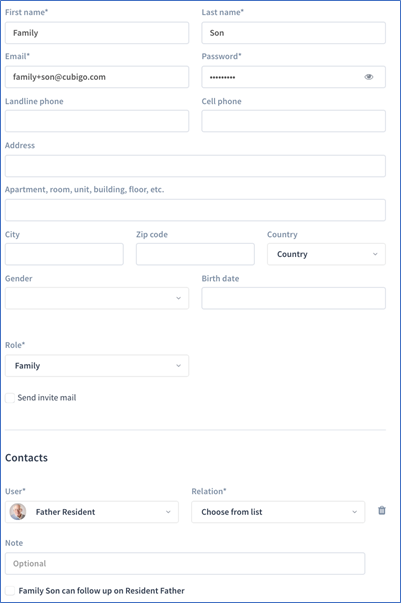Select the Email input field
This screenshot has height=603, width=401.
[x=97, y=77]
